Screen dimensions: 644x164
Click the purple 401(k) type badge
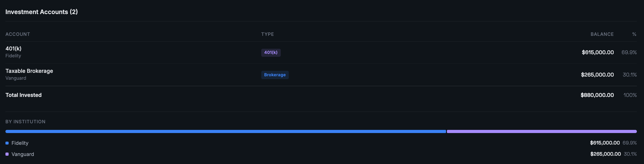pyautogui.click(x=271, y=52)
